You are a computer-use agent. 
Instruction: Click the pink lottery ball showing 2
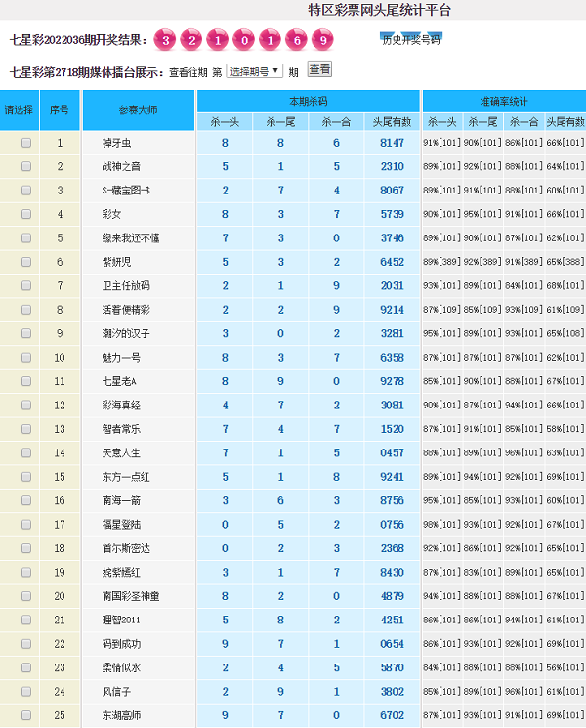click(192, 40)
